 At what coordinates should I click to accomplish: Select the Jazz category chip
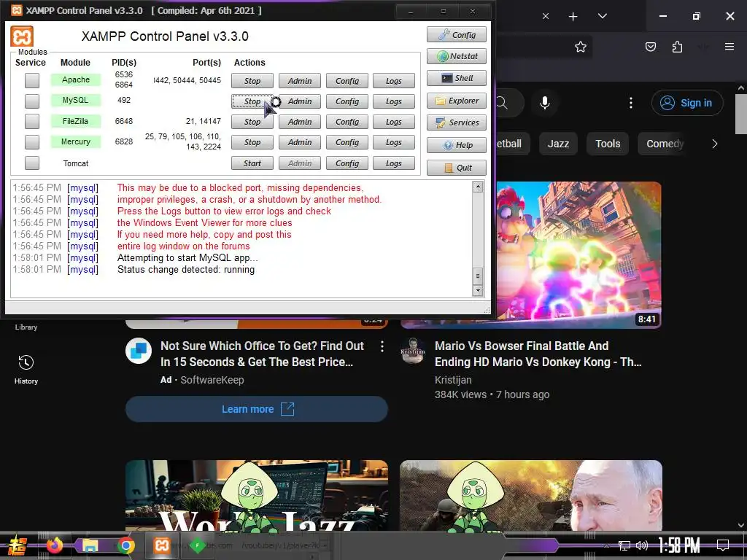pyautogui.click(x=558, y=144)
